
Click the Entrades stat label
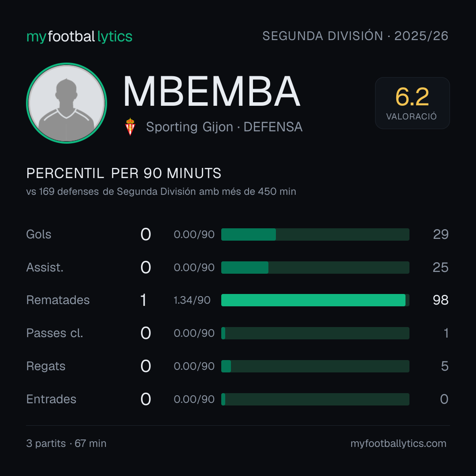51,399
